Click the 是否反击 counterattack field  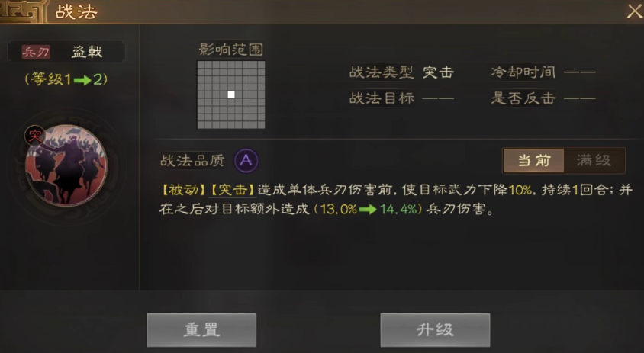tap(543, 98)
